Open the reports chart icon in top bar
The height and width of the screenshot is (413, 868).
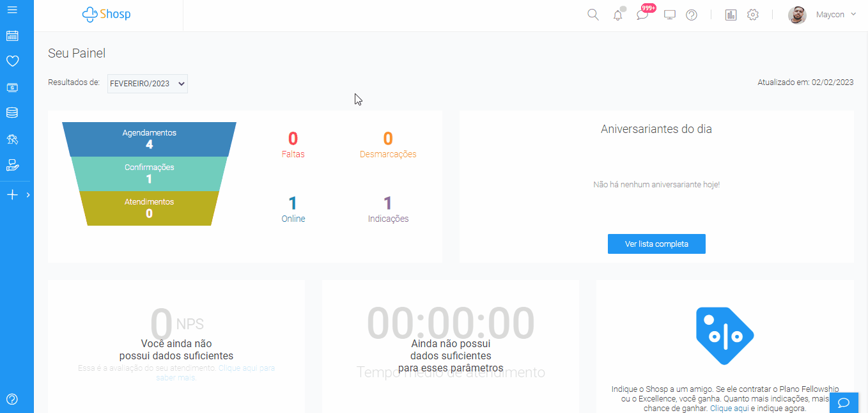pyautogui.click(x=731, y=15)
